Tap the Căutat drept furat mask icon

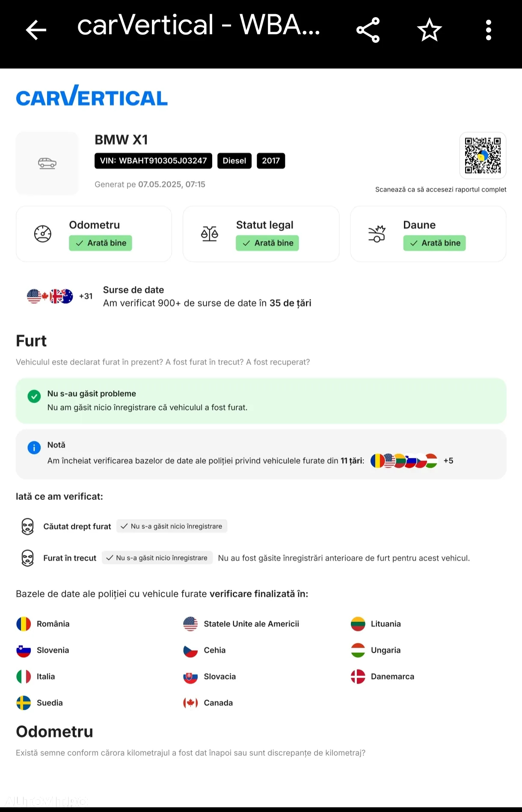pos(27,526)
